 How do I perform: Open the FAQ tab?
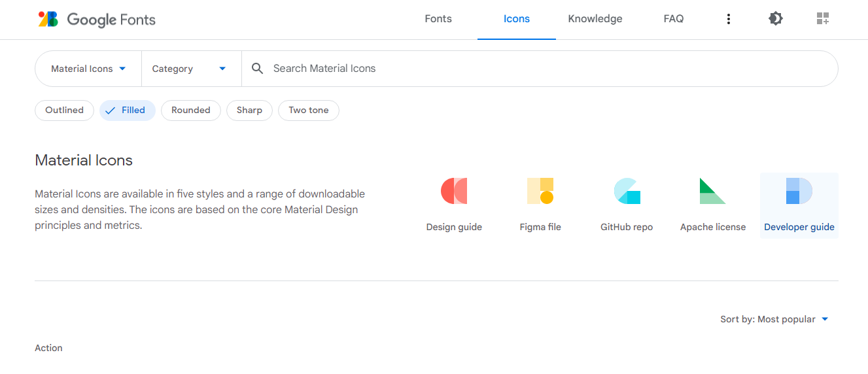tap(674, 19)
